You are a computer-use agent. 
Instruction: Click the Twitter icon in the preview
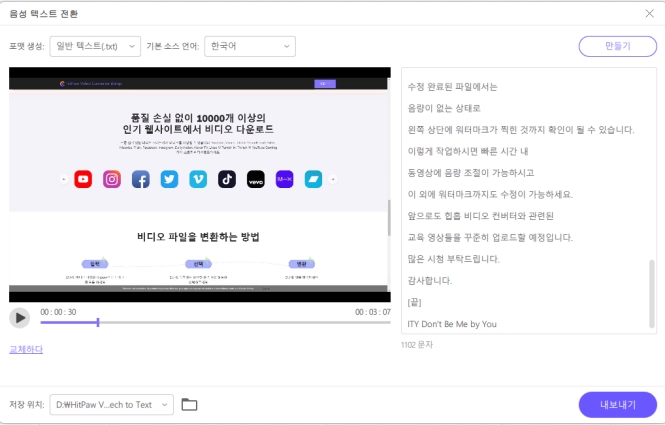click(x=169, y=179)
